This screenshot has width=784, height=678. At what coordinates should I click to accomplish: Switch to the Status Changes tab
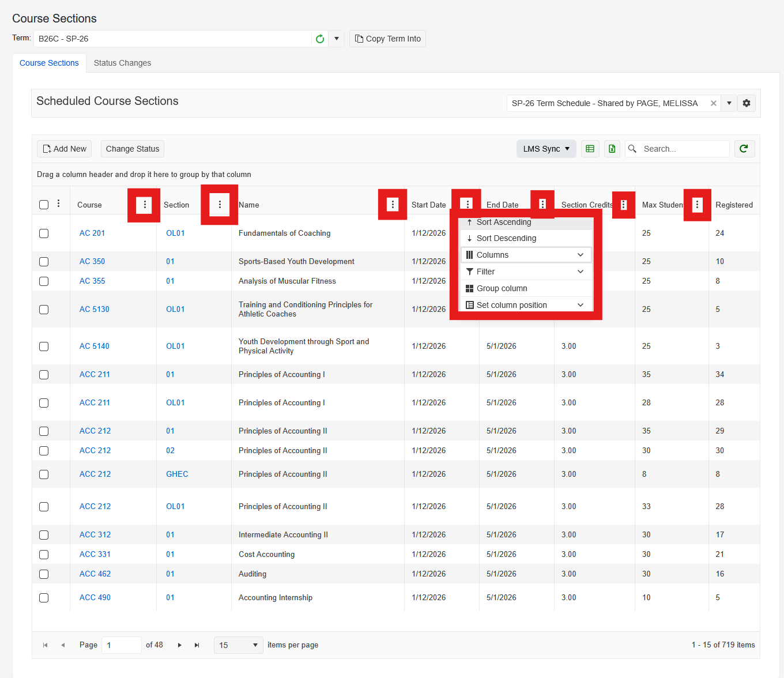pos(122,63)
